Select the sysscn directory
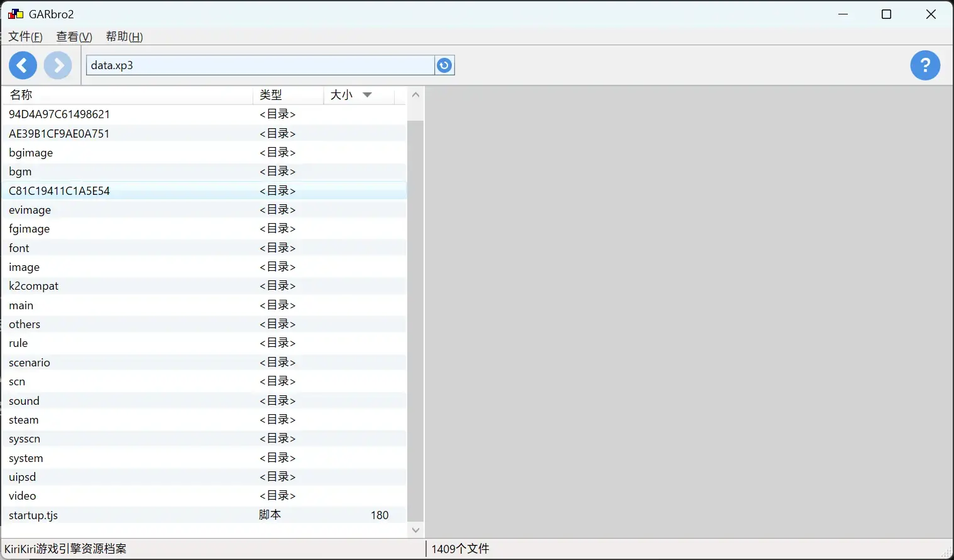Viewport: 954px width, 560px height. (204, 439)
